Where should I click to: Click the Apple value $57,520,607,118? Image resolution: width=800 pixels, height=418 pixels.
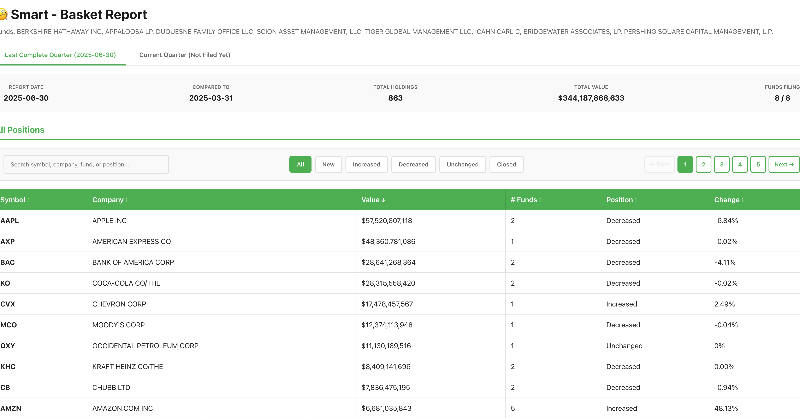[387, 220]
